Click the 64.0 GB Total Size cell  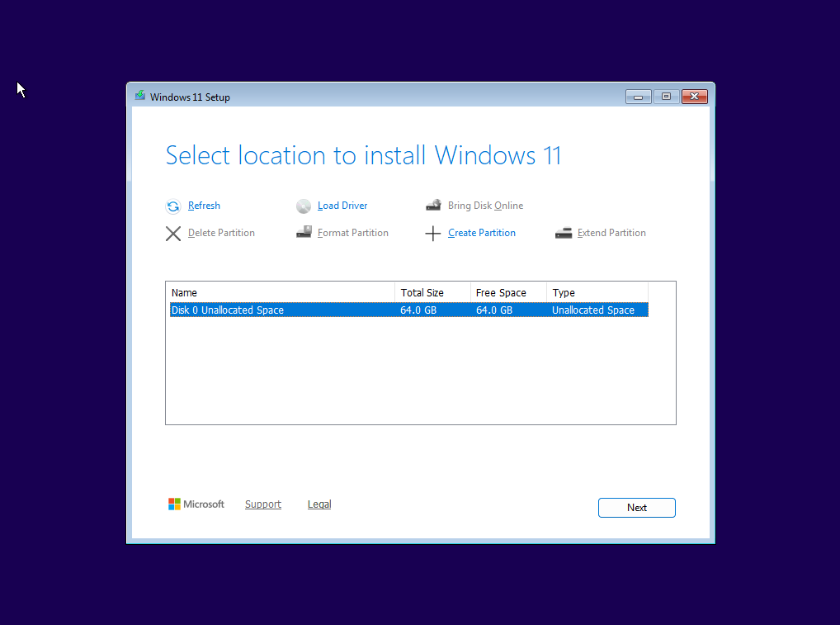click(418, 310)
